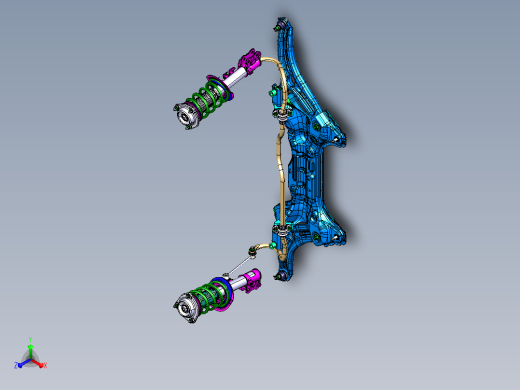
Task: Select the upper stabilizer bar bushing clamp
Action: point(282,116)
